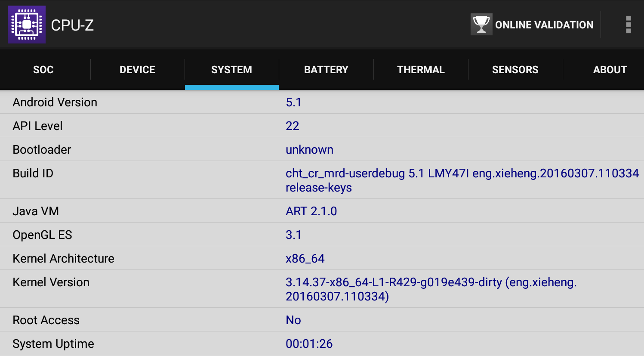Click the Android version value 5.1
This screenshot has width=644, height=356.
(293, 102)
